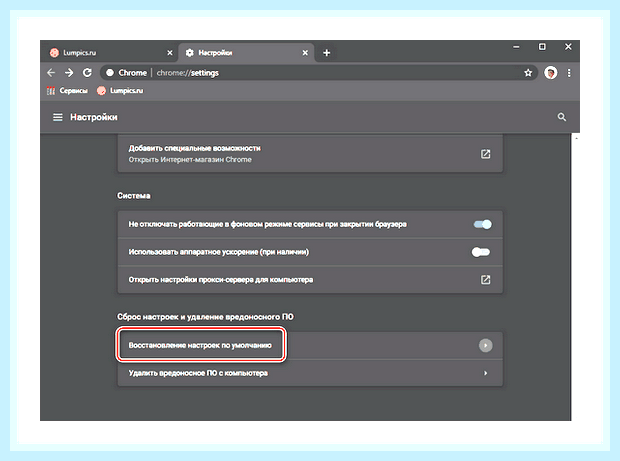Screen dimensions: 620x461
Task: Click the address bar showing chrome://settings
Action: pos(318,73)
